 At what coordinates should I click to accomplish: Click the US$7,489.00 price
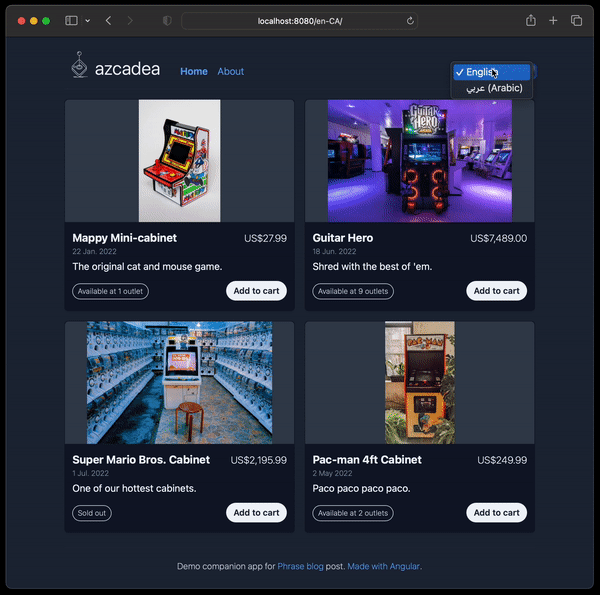pyautogui.click(x=498, y=238)
